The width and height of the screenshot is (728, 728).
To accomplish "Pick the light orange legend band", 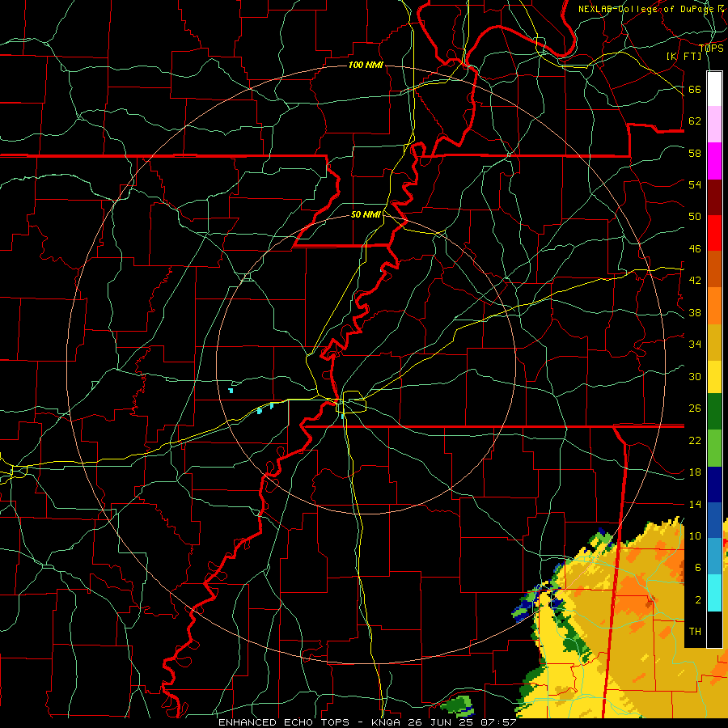I will tap(714, 306).
